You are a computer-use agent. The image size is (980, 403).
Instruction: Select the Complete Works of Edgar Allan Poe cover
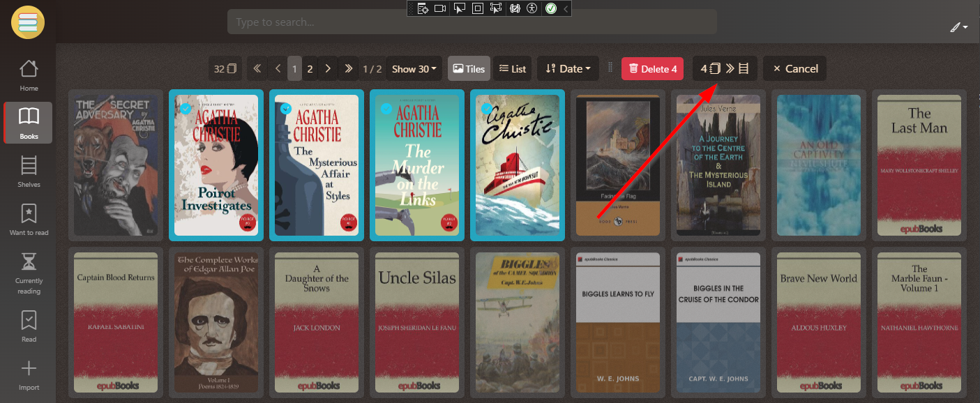point(216,323)
